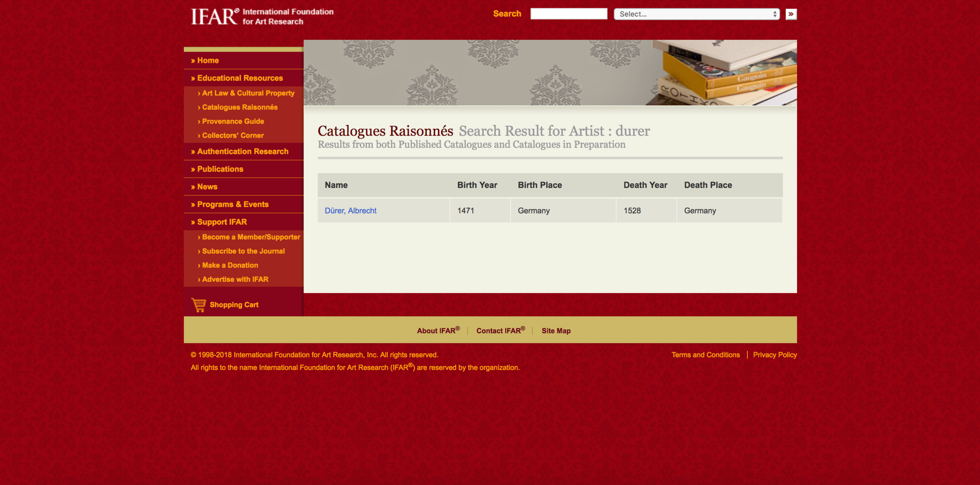Go to the Home menu item

(208, 61)
